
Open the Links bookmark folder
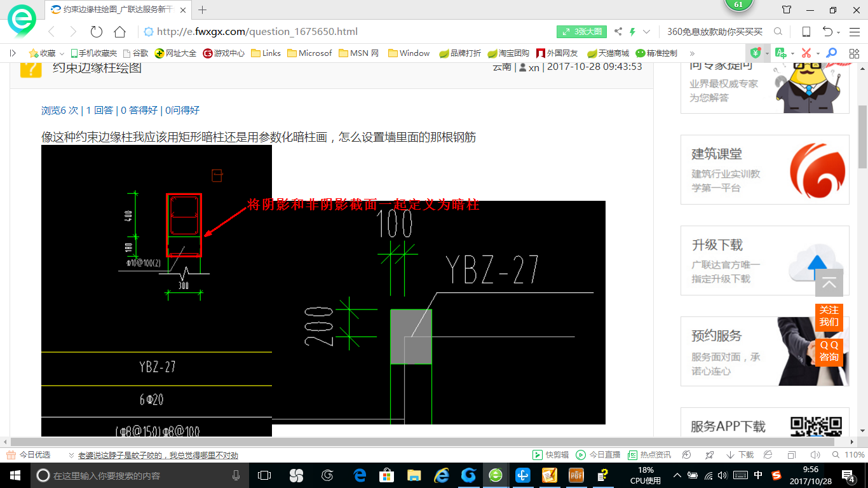coord(266,53)
